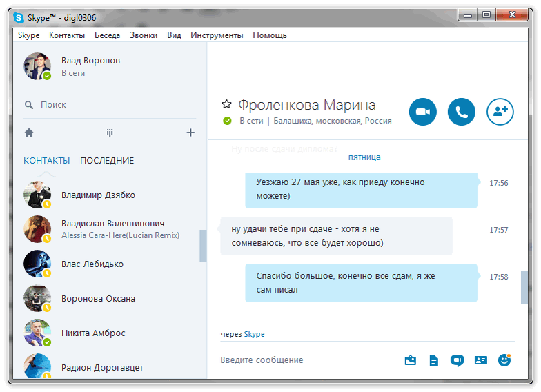Click message 'Спасибо большое, конечно всё сдам'
The height and width of the screenshot is (392, 541).
tap(362, 283)
